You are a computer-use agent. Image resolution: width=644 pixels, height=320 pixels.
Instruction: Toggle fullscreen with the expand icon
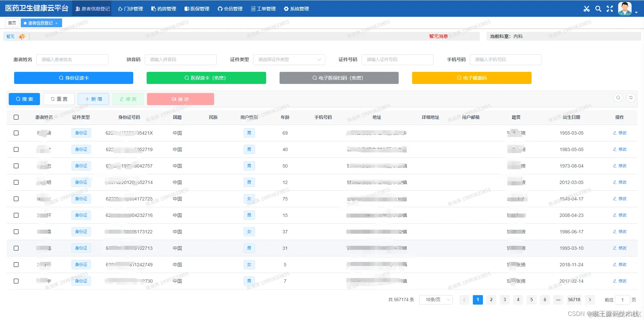point(610,9)
